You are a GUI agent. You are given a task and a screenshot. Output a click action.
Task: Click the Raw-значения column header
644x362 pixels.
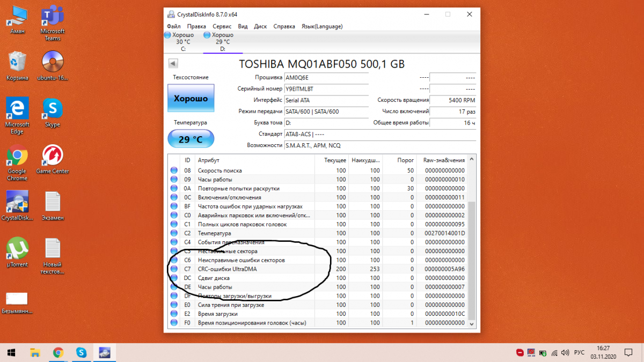443,160
